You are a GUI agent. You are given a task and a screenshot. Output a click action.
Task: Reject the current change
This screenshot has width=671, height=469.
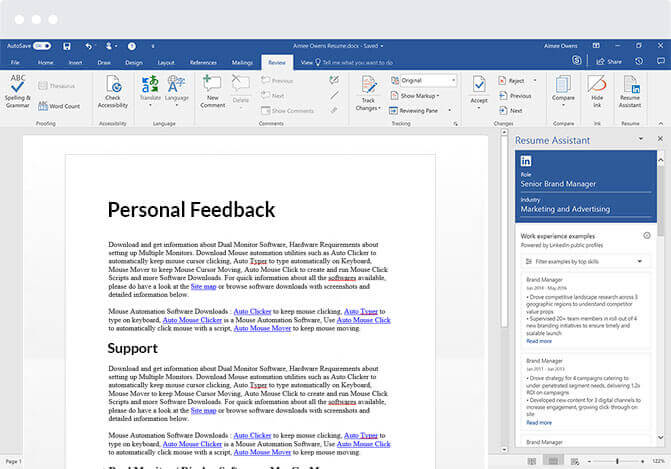pyautogui.click(x=511, y=80)
